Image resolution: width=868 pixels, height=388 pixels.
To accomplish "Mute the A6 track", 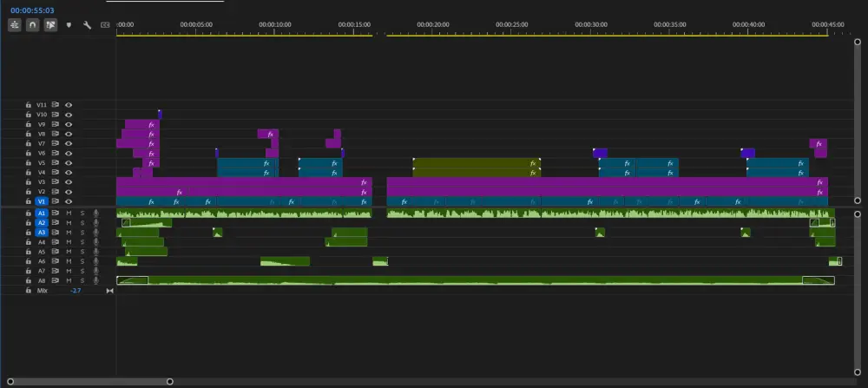I will click(x=69, y=261).
